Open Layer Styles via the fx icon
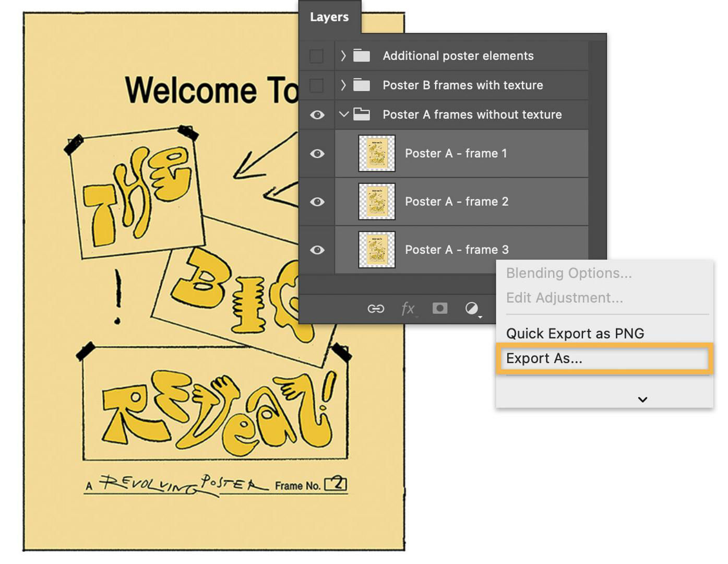 [408, 308]
